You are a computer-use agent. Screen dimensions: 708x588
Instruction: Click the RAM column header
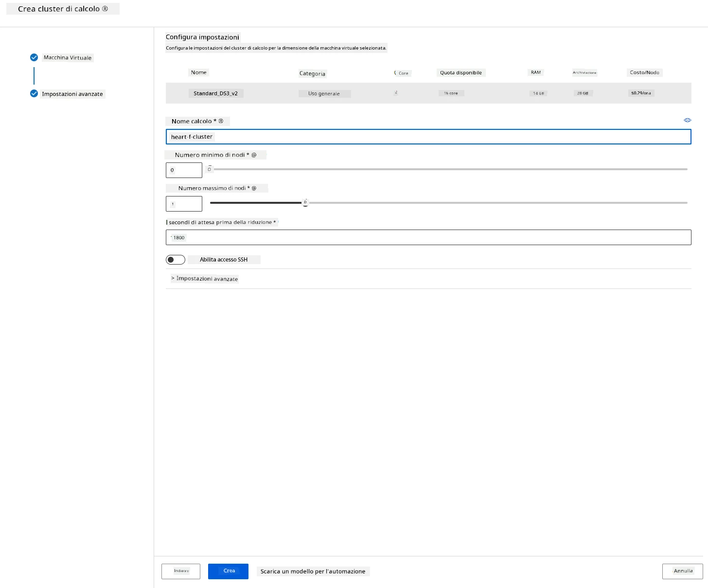click(535, 72)
